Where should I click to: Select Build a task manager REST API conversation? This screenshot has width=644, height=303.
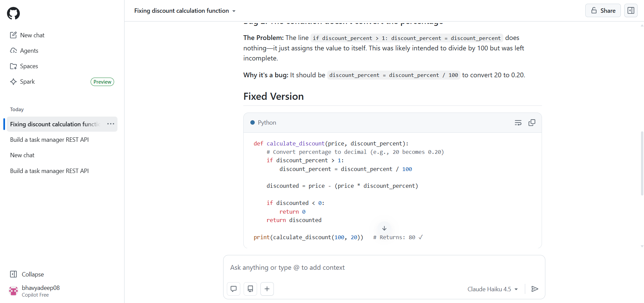pos(49,139)
